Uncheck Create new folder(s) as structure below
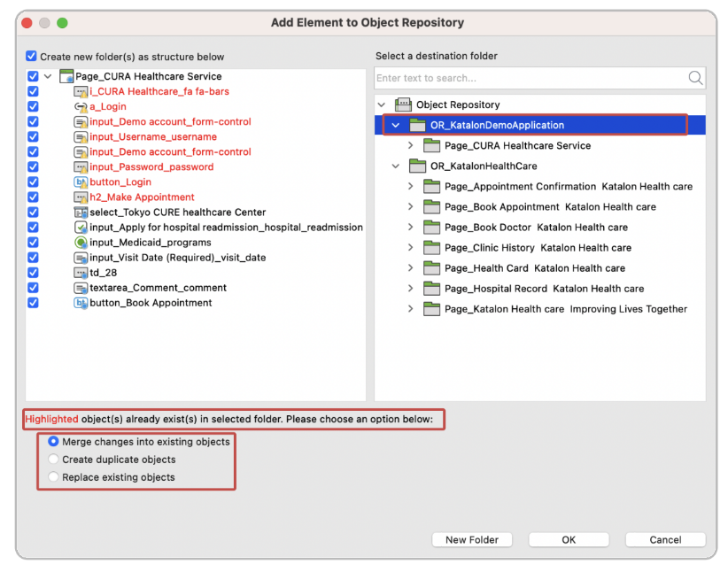The width and height of the screenshot is (728, 572). (x=31, y=55)
